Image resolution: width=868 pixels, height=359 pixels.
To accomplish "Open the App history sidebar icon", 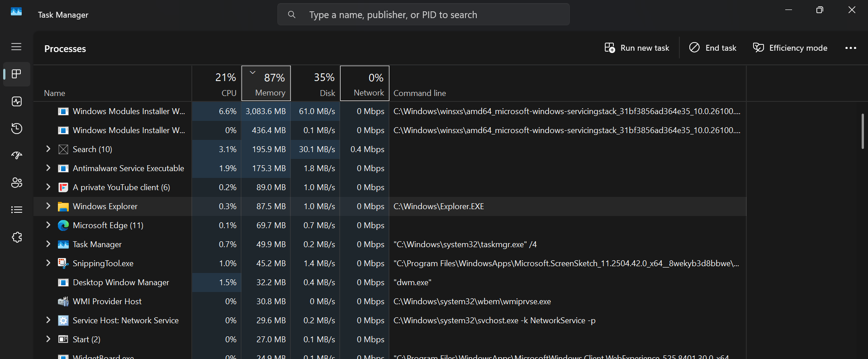I will [17, 129].
